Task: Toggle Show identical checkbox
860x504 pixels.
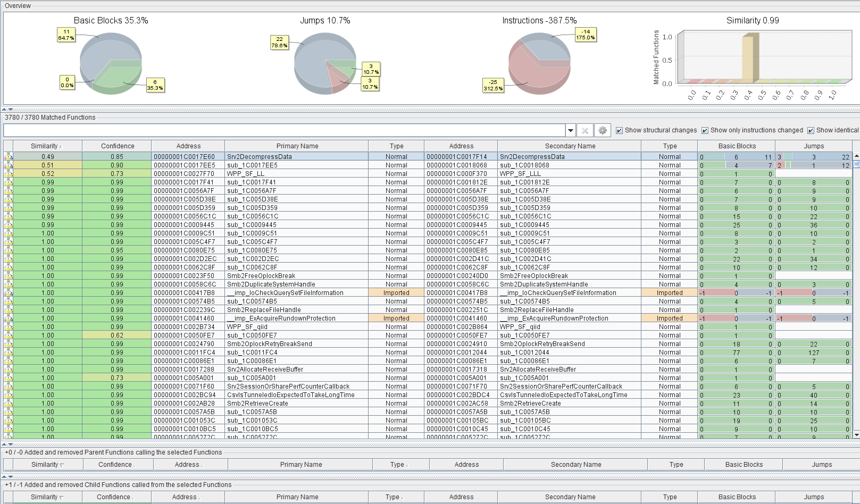Action: click(x=811, y=130)
